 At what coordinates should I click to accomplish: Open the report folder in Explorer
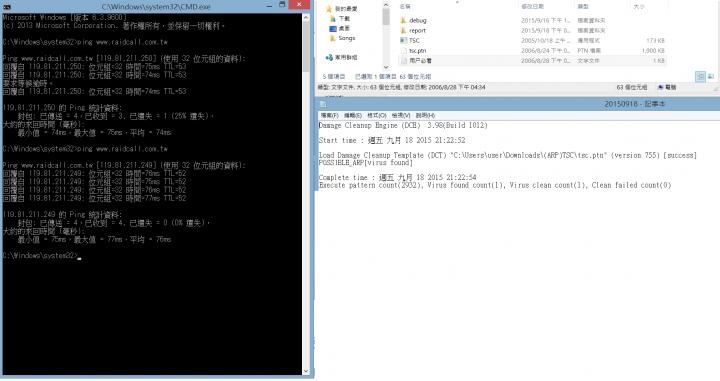(x=417, y=31)
